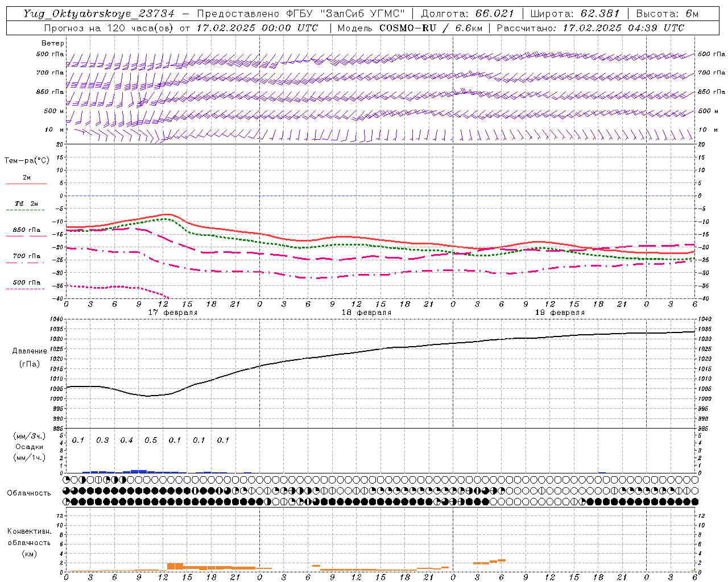Click the date label 17 февраля

point(173,313)
